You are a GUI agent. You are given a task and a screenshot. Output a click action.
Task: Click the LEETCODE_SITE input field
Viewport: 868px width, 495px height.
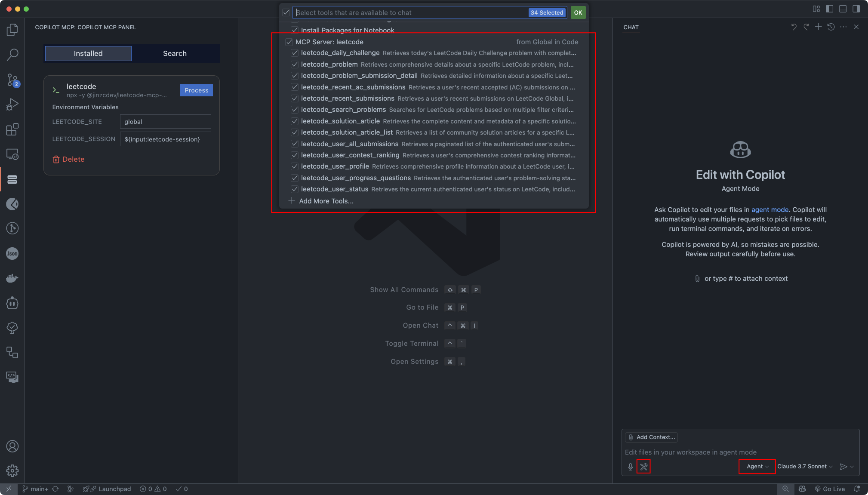(x=165, y=122)
